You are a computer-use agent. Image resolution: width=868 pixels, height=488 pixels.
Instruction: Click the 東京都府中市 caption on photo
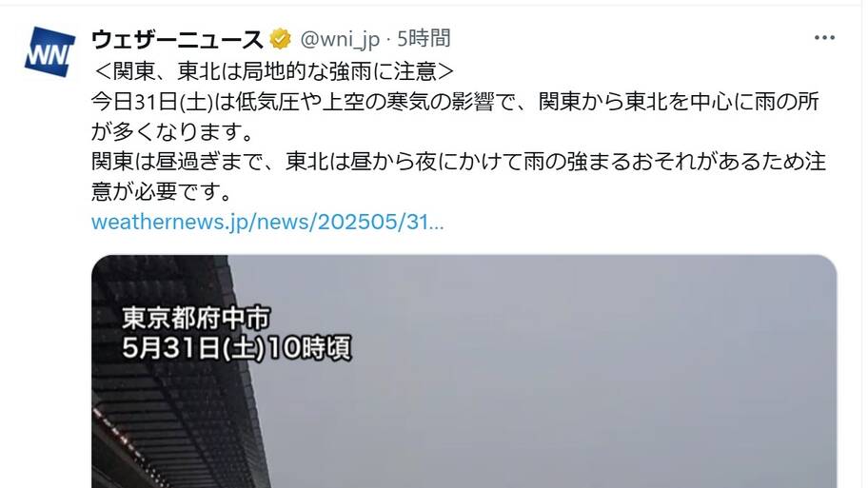tap(196, 318)
